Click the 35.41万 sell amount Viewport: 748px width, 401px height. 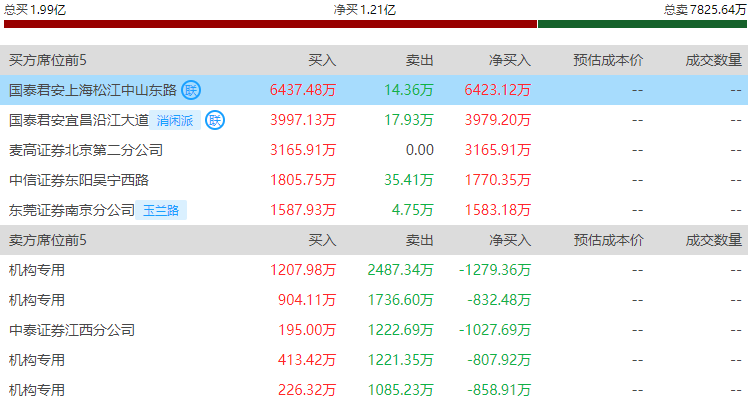click(409, 180)
